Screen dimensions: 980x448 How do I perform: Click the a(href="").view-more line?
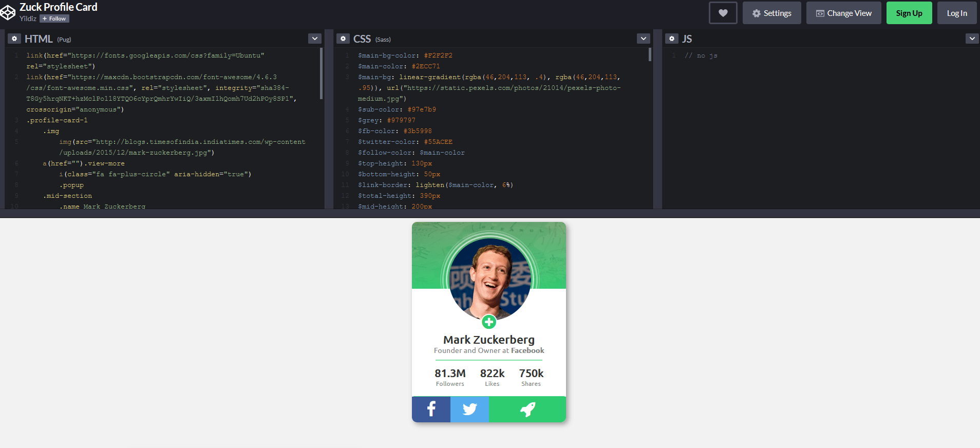[x=84, y=163]
